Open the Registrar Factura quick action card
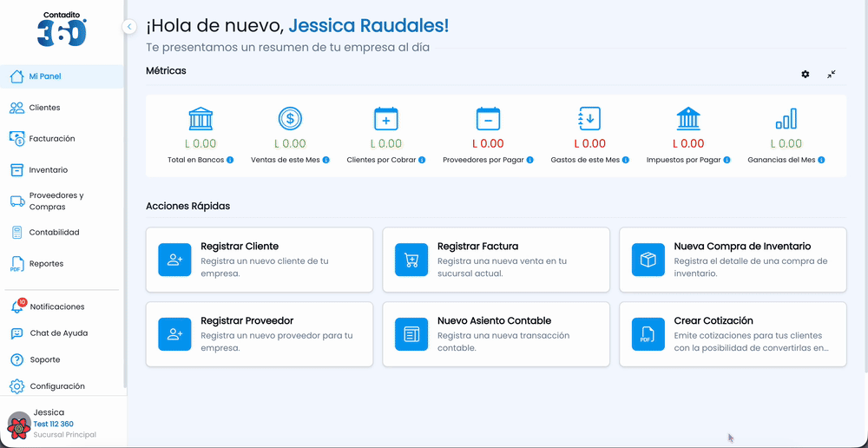Image resolution: width=868 pixels, height=448 pixels. point(496,260)
